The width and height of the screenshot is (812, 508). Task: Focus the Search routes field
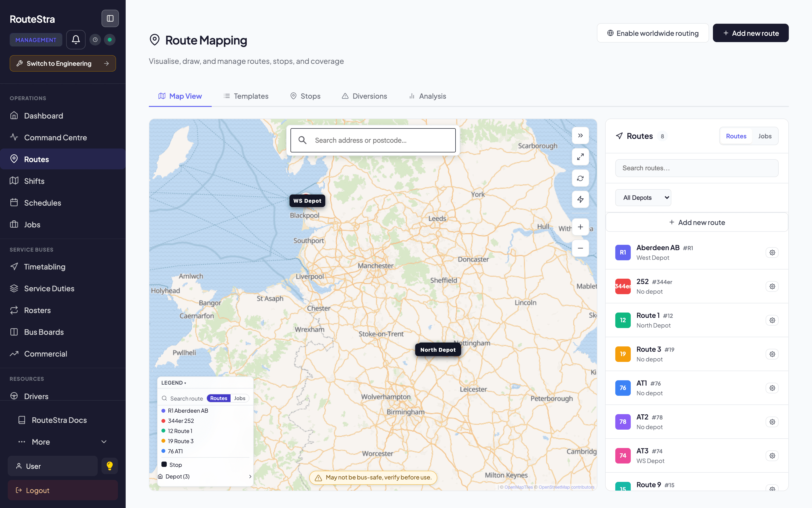tap(696, 168)
